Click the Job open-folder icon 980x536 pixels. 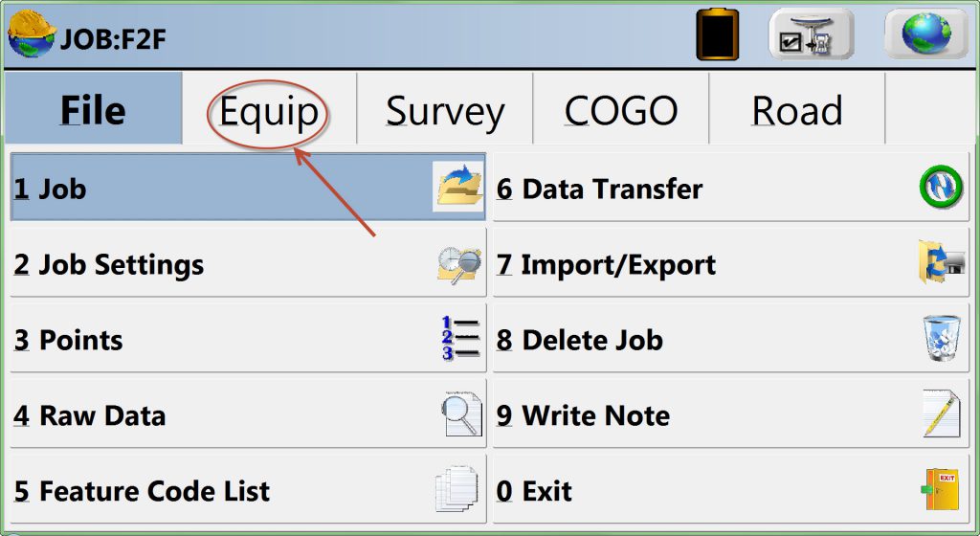click(458, 186)
